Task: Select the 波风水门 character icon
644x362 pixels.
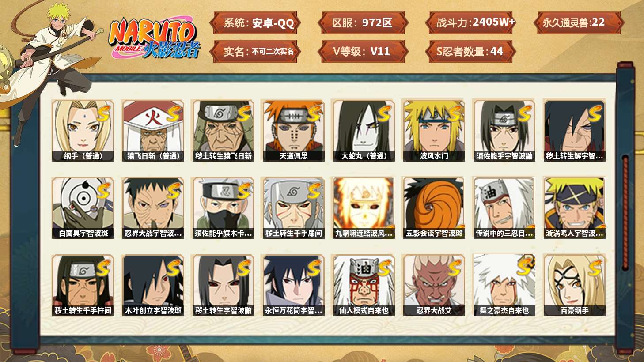Action: pyautogui.click(x=434, y=130)
